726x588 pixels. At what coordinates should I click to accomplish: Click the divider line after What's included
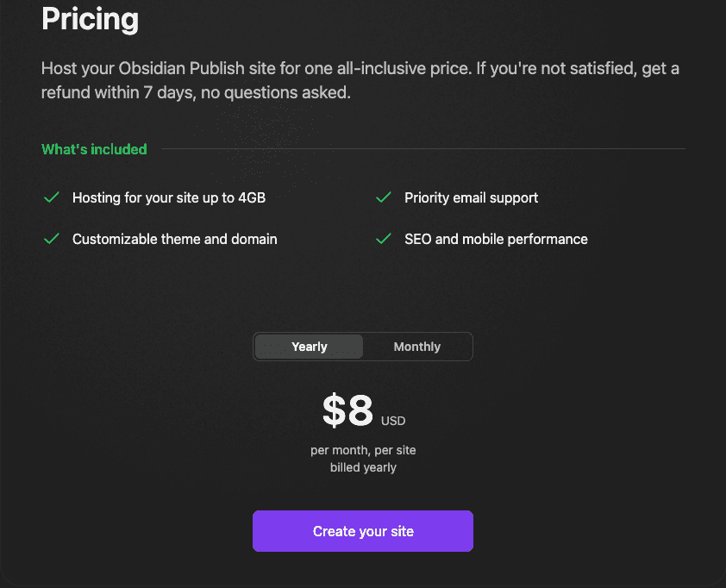(x=422, y=149)
